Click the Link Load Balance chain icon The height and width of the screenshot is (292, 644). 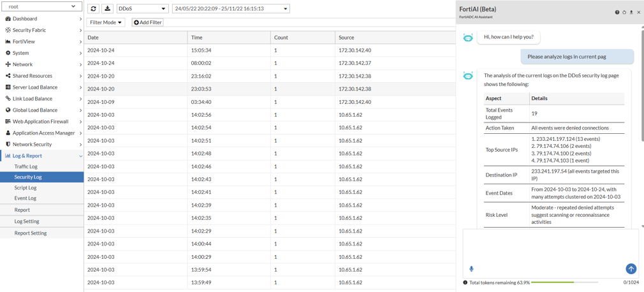[8, 99]
